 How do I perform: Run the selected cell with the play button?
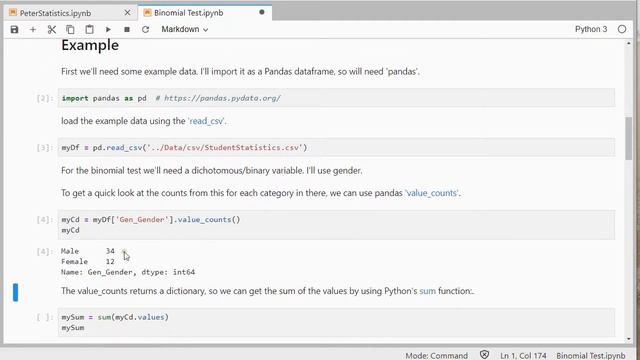coord(108,29)
